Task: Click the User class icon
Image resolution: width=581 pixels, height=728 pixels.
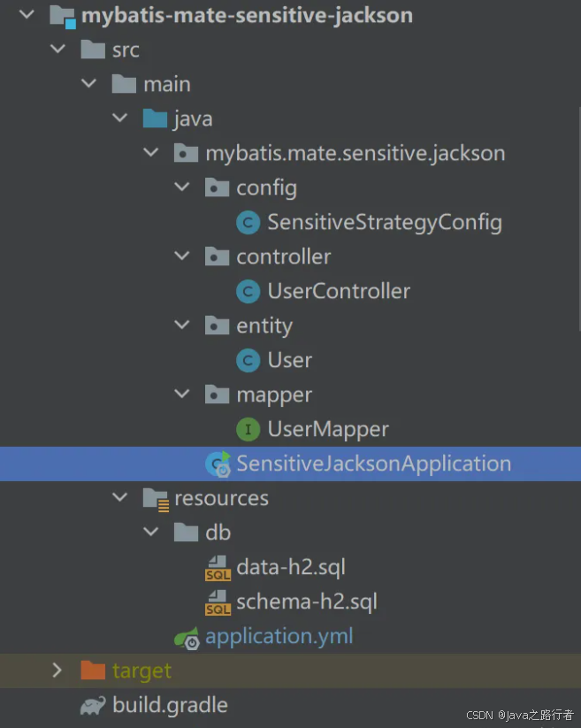Action: coord(248,361)
